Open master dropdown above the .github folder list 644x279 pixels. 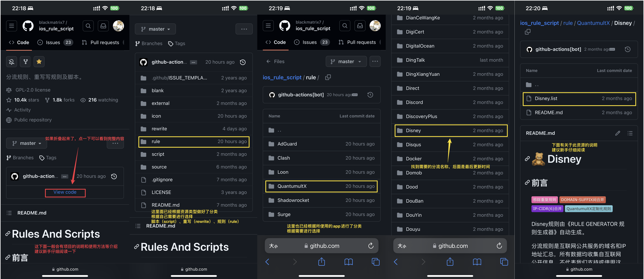(155, 29)
